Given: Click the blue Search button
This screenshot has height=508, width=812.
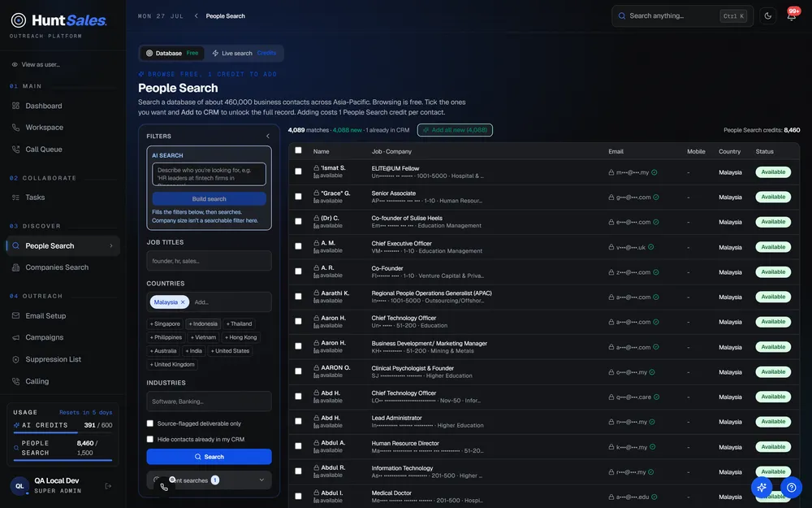Looking at the screenshot, I should [209, 457].
